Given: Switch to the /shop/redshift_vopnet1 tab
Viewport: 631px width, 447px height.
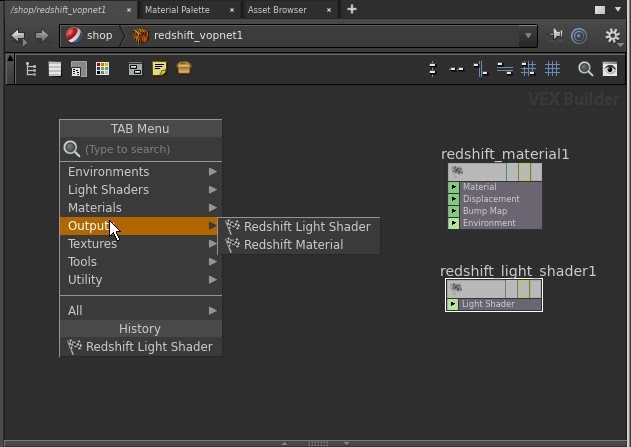Looking at the screenshot, I should coord(59,10).
